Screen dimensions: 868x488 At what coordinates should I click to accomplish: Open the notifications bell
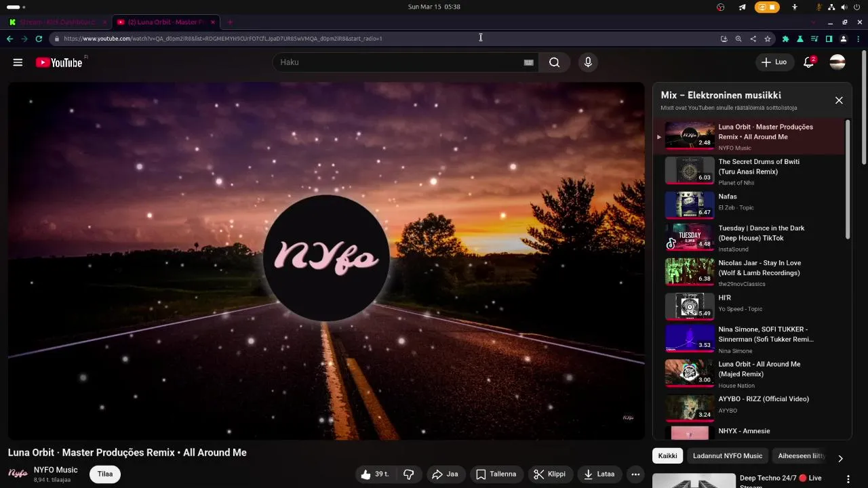(x=808, y=62)
